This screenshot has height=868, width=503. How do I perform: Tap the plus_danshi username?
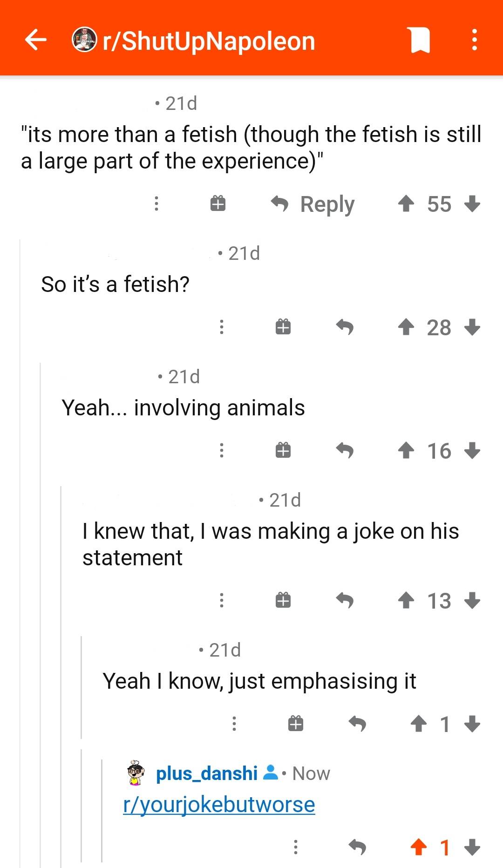[x=206, y=772]
